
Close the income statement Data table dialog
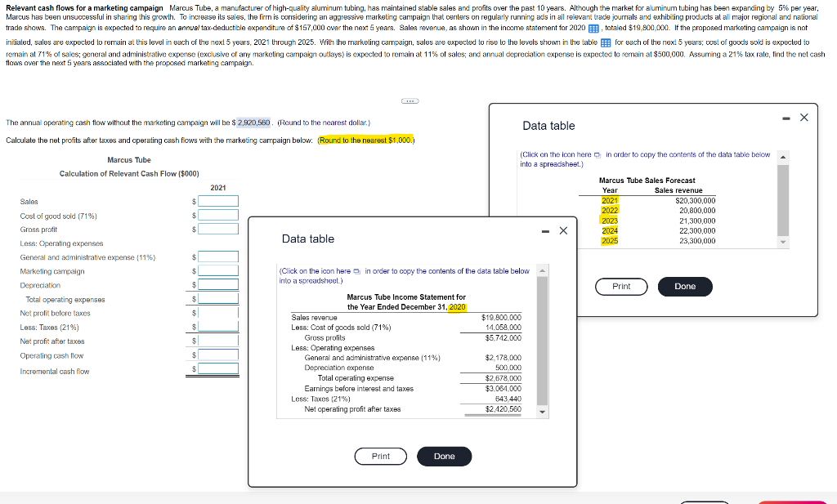pos(563,231)
